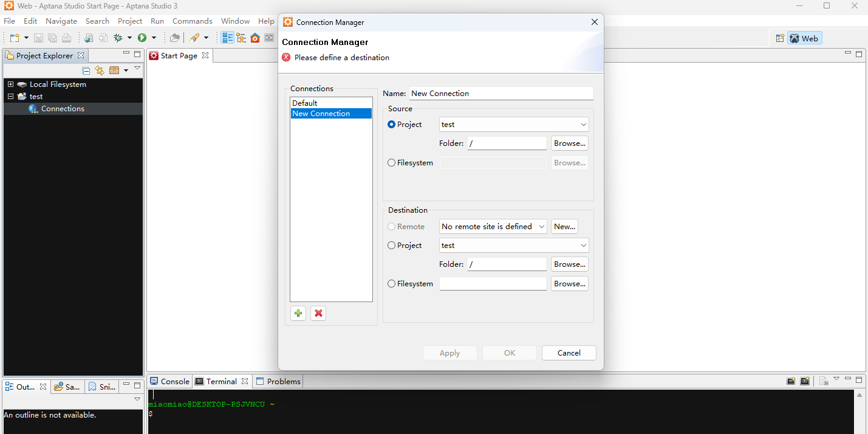This screenshot has width=868, height=434.
Task: Click the green plus add connection icon
Action: tap(298, 314)
